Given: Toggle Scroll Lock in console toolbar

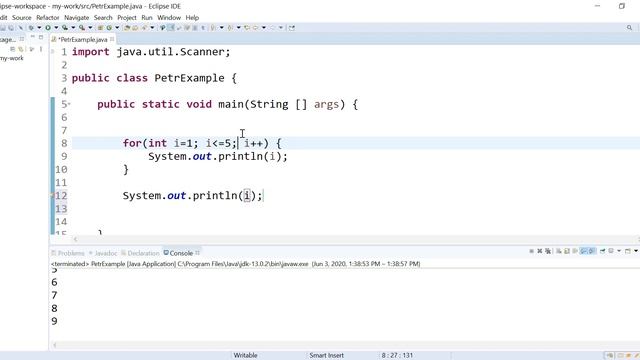Looking at the screenshot, I should pos(567,251).
